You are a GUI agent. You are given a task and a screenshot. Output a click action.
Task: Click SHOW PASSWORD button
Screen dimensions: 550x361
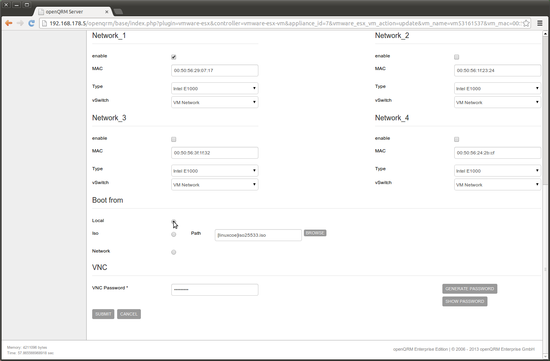click(x=465, y=301)
